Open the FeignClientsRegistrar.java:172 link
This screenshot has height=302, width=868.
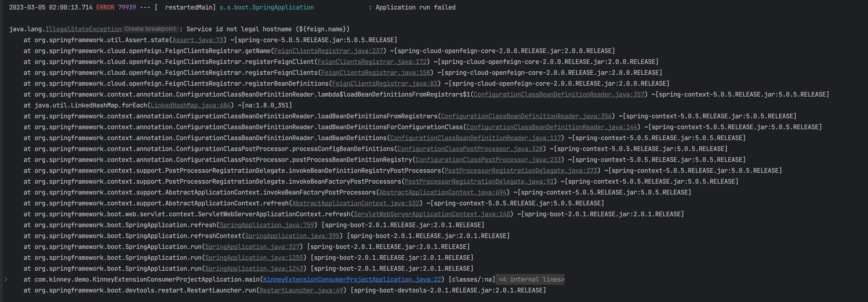click(372, 62)
